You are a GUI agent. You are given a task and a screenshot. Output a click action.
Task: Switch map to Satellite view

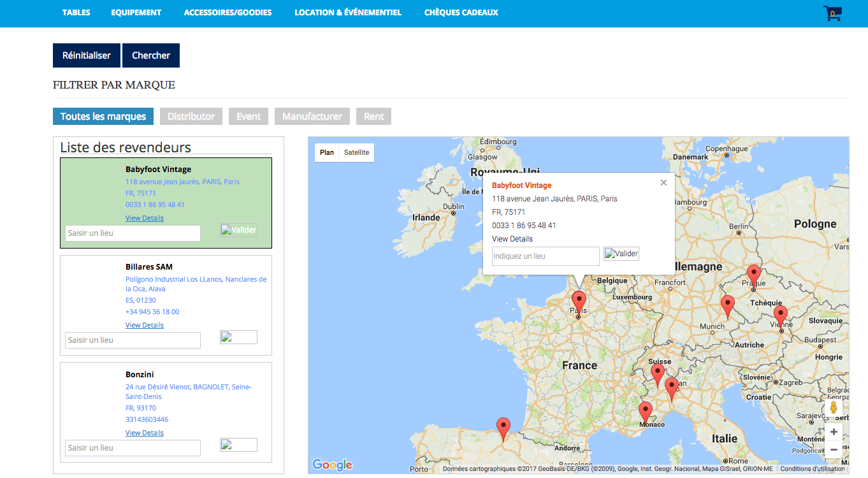pyautogui.click(x=356, y=153)
